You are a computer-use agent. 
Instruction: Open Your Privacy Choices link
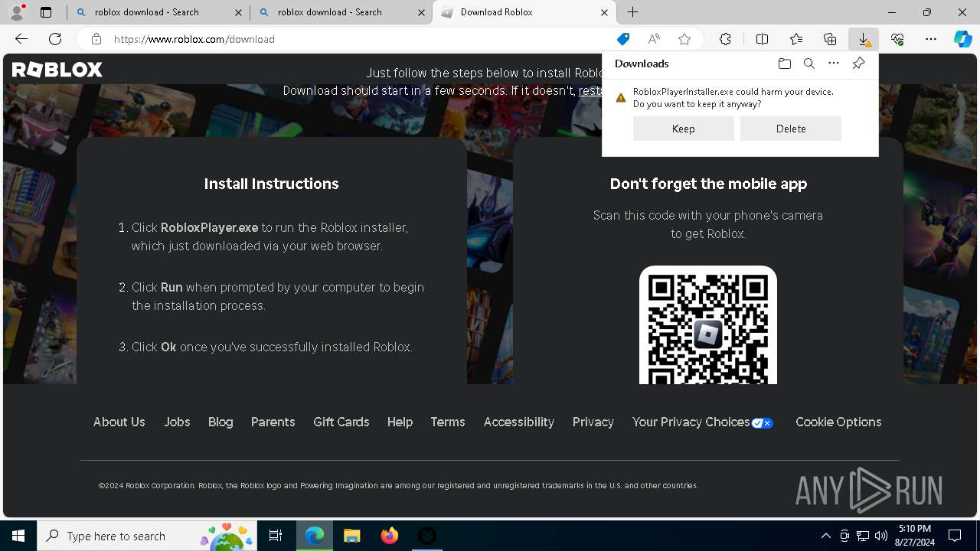click(703, 422)
